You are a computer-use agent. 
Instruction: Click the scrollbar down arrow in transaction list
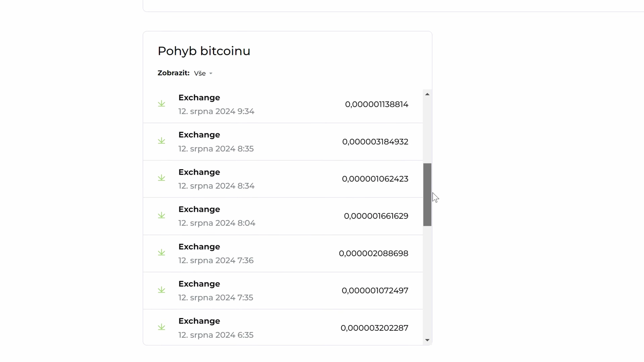427,340
